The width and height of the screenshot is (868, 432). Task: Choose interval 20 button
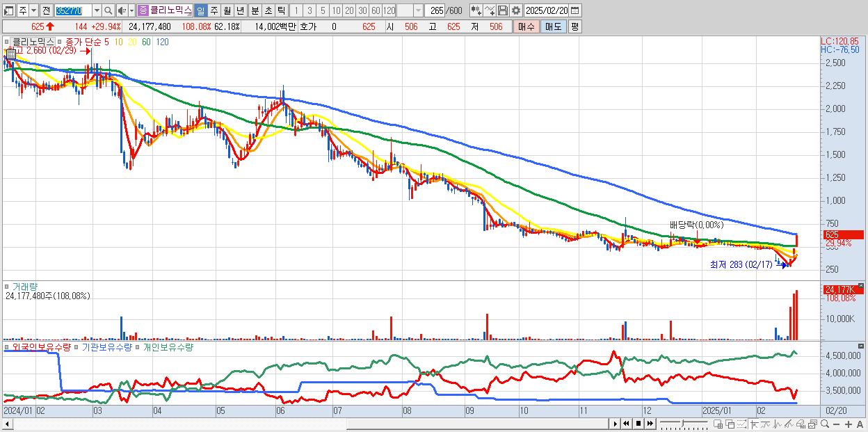click(349, 10)
